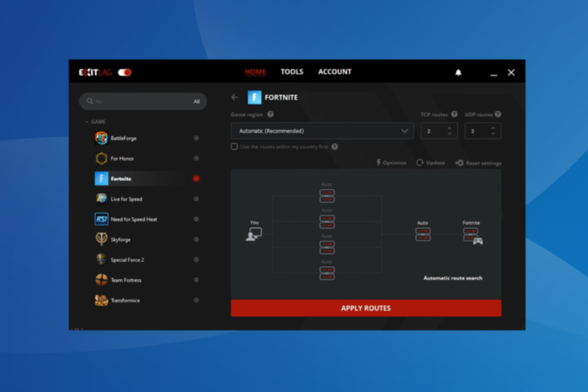The height and width of the screenshot is (392, 588).
Task: Toggle the Transformice status dot
Action: point(196,300)
